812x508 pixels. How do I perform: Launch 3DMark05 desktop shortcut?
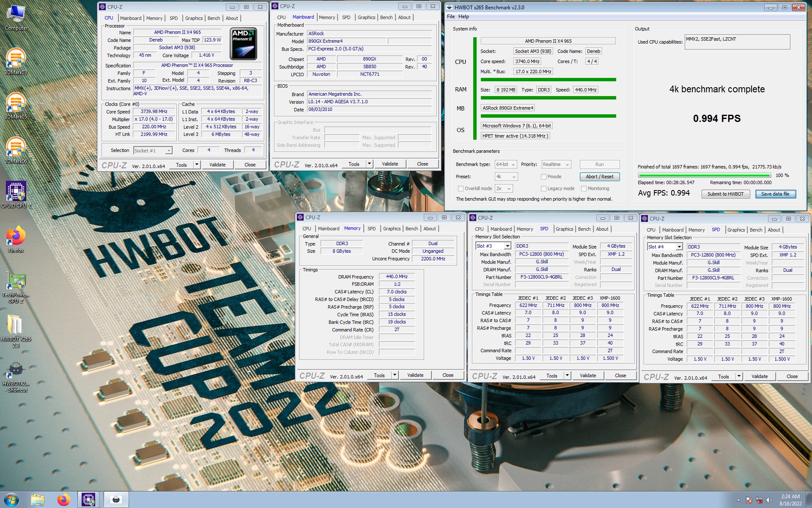16,106
